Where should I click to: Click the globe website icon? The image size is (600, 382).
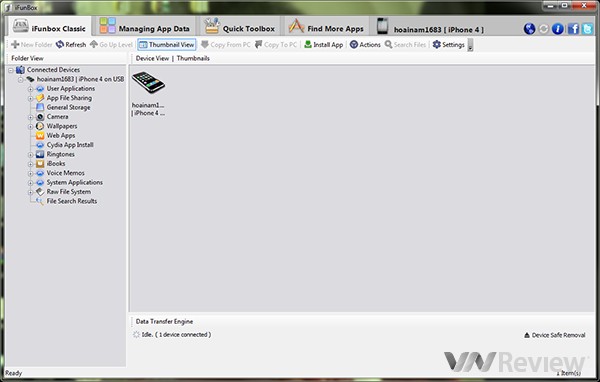(x=530, y=29)
